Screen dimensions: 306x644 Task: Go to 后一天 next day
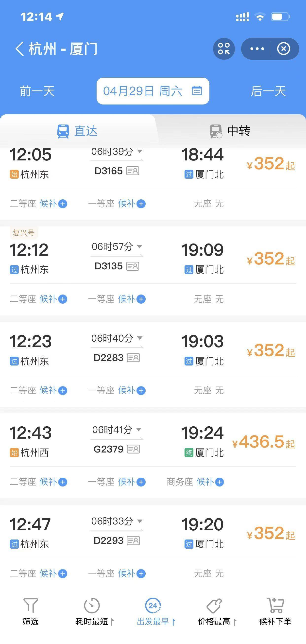coord(268,91)
